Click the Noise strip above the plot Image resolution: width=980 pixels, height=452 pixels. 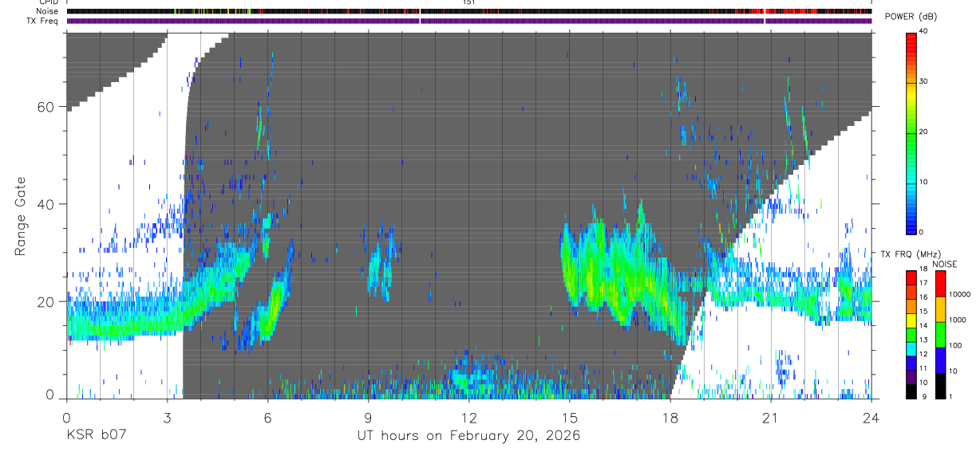[x=468, y=11]
